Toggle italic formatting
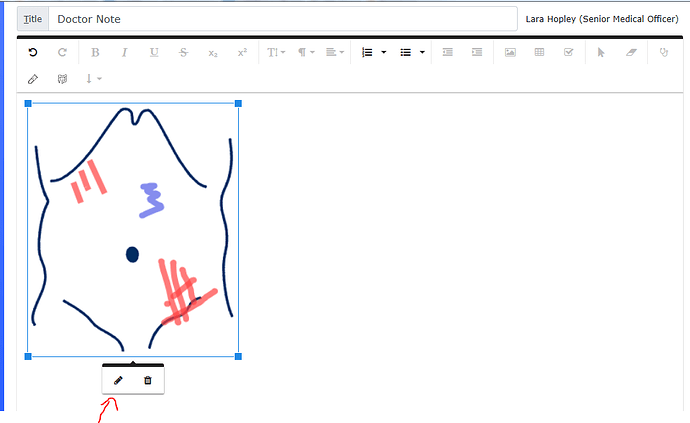The image size is (690, 423). tap(124, 53)
